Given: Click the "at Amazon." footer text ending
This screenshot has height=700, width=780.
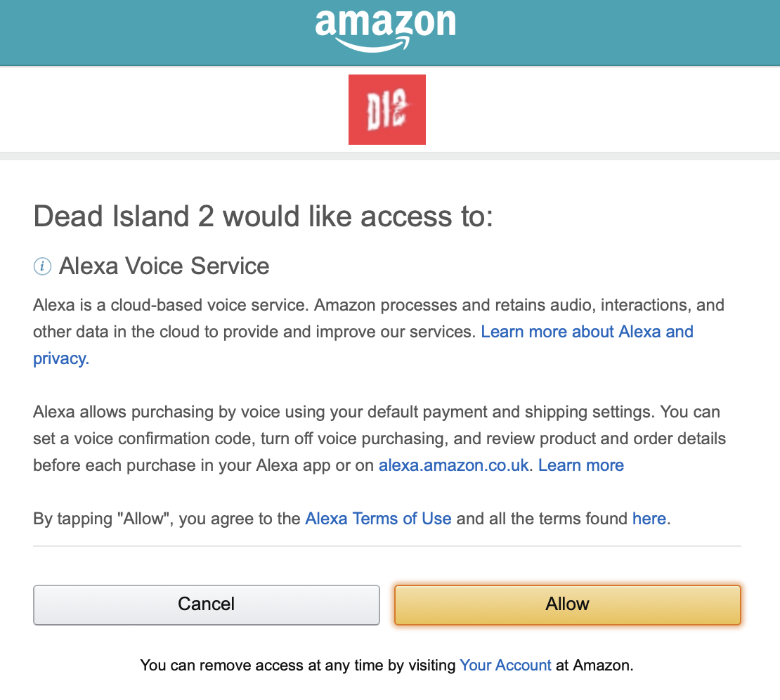Looking at the screenshot, I should tap(594, 665).
